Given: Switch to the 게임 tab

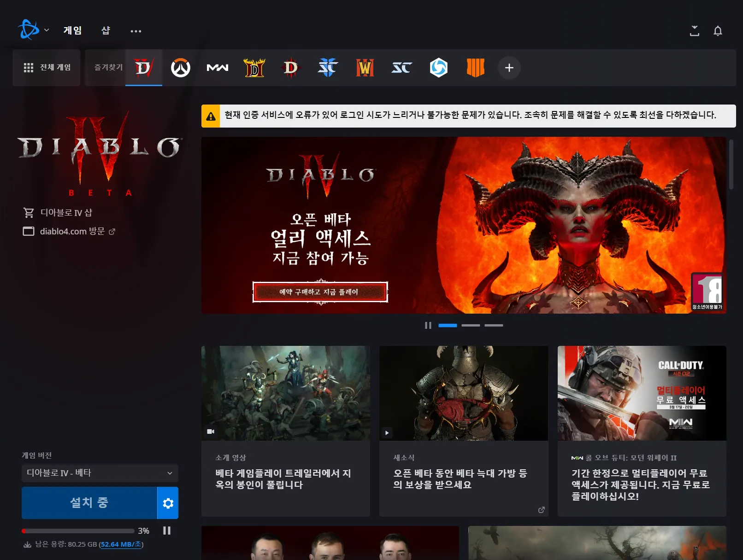Looking at the screenshot, I should [72, 30].
